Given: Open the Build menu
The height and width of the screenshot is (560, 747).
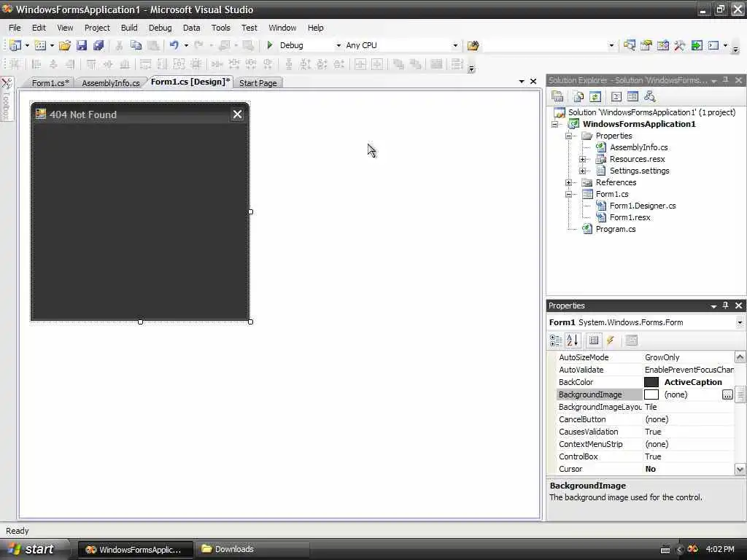Looking at the screenshot, I should click(129, 28).
